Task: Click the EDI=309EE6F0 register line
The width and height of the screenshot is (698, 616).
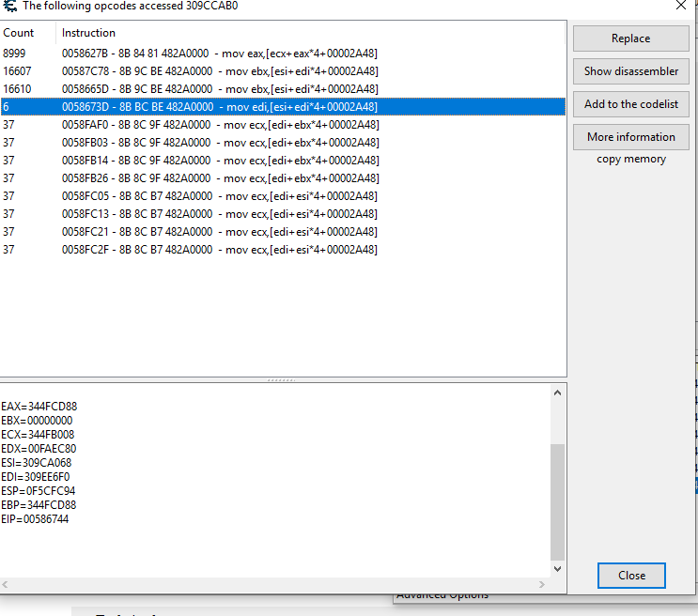Action: (x=36, y=477)
